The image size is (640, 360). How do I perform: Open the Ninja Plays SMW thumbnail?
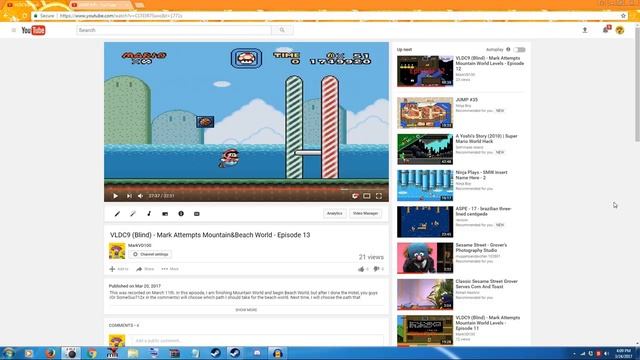point(425,185)
